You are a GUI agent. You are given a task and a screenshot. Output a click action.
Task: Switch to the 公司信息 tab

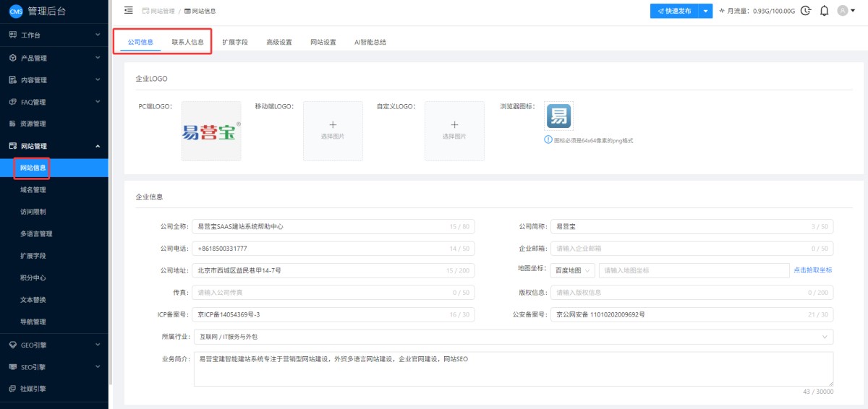point(140,42)
